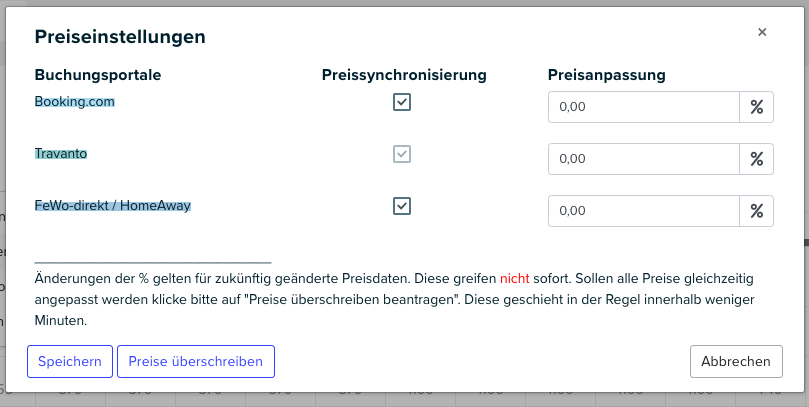Image resolution: width=809 pixels, height=407 pixels.
Task: Uncheck Preissynchronisierung for FeWo-direkt / HomeAway
Action: pos(402,206)
